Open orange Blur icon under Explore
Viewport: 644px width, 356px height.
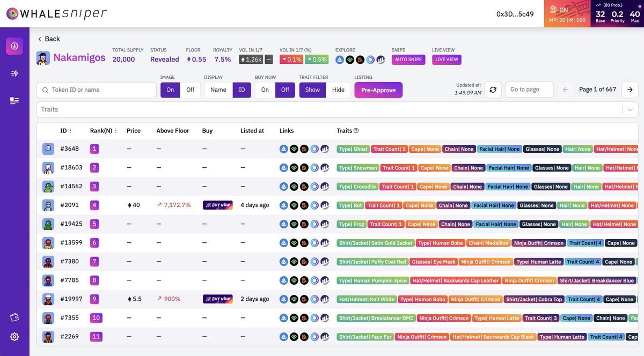point(360,60)
